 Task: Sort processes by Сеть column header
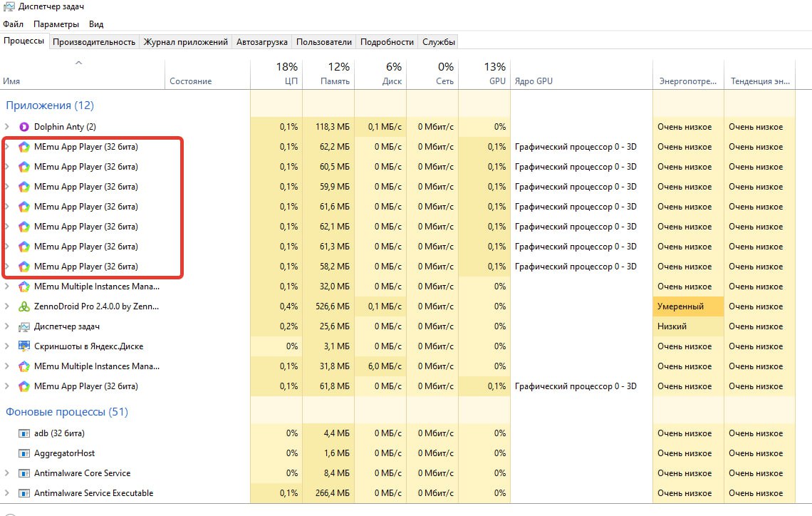(433, 75)
